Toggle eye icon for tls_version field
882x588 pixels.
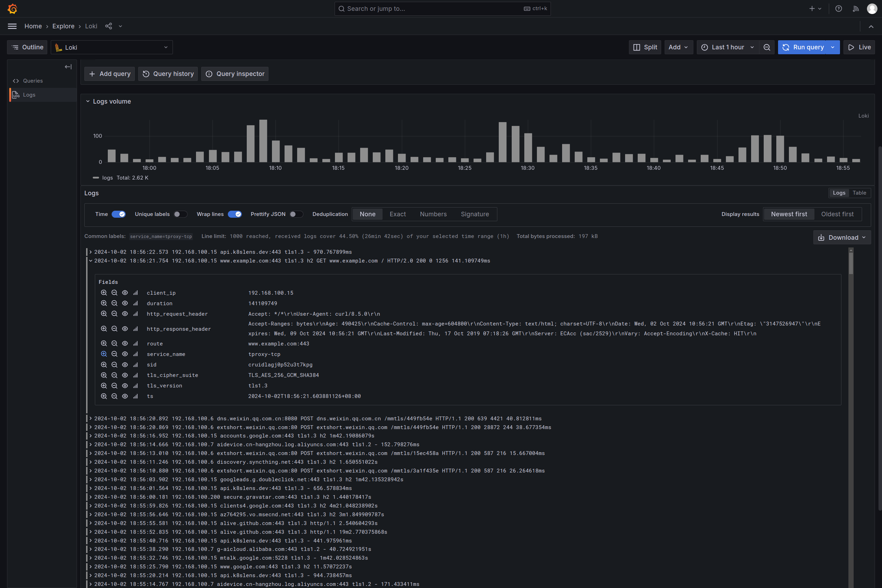click(x=125, y=385)
